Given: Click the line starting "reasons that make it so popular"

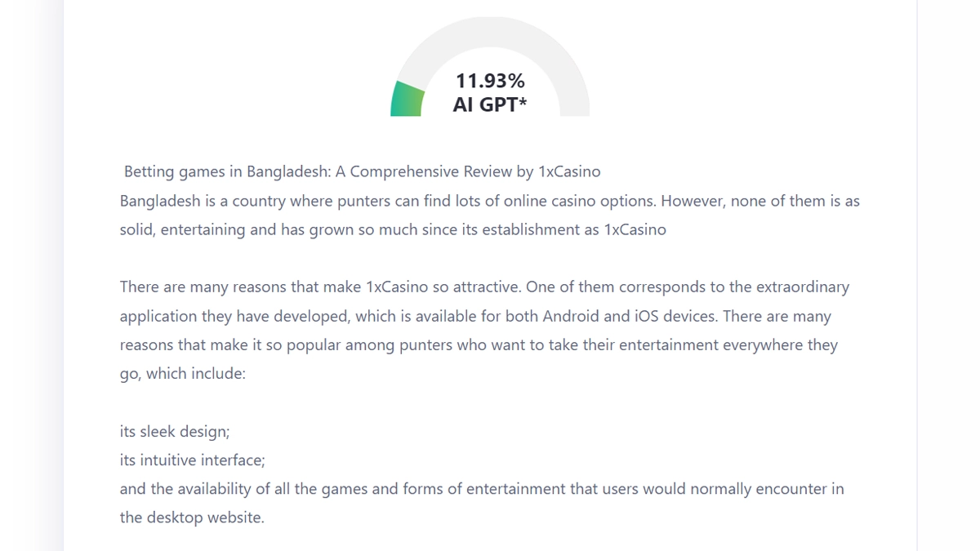Looking at the screenshot, I should tap(479, 344).
